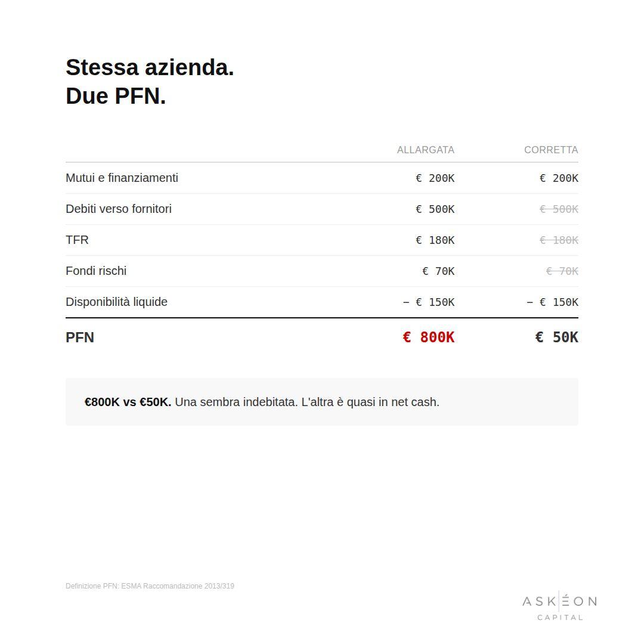
Task: Click the "Due PFN." headline line
Action: [116, 95]
